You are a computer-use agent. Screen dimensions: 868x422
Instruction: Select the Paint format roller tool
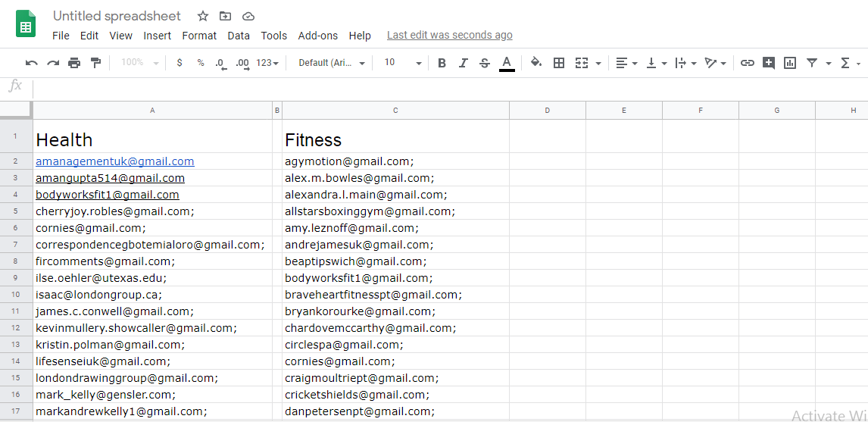95,63
